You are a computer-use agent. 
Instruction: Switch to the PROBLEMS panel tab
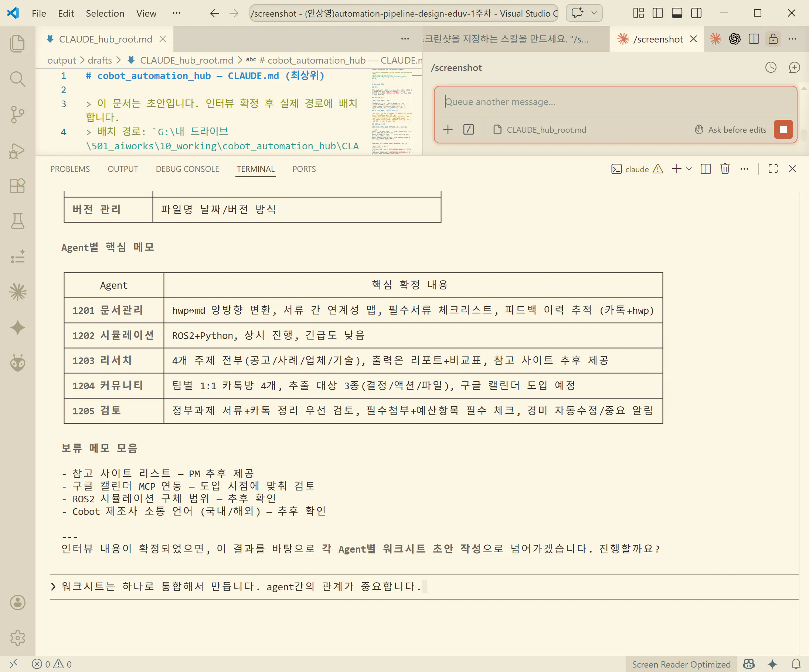pos(70,169)
